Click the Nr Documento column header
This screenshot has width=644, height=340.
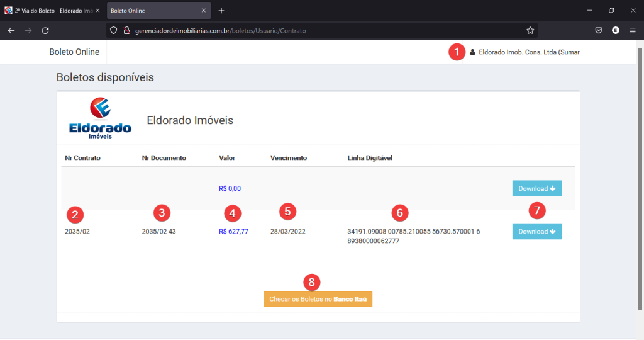click(x=164, y=158)
